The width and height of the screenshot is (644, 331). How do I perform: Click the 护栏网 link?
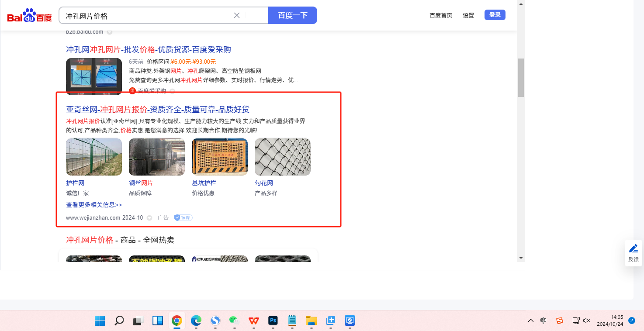coord(75,183)
